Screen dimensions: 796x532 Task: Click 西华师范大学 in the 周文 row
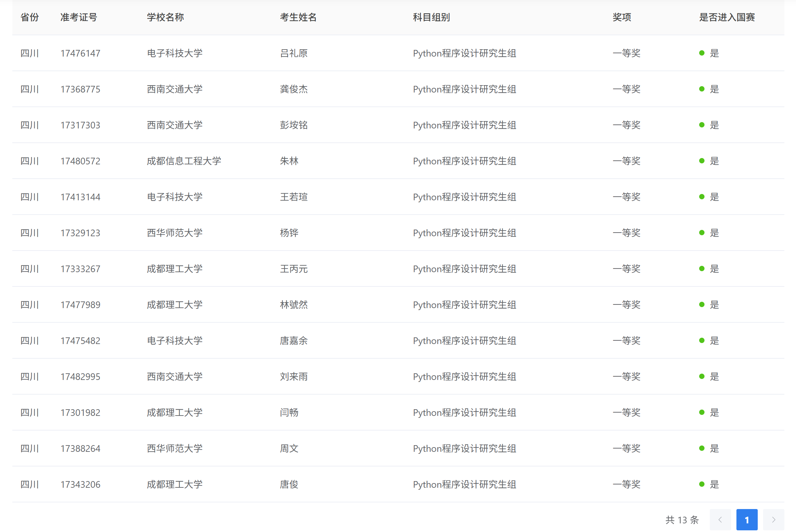[174, 448]
